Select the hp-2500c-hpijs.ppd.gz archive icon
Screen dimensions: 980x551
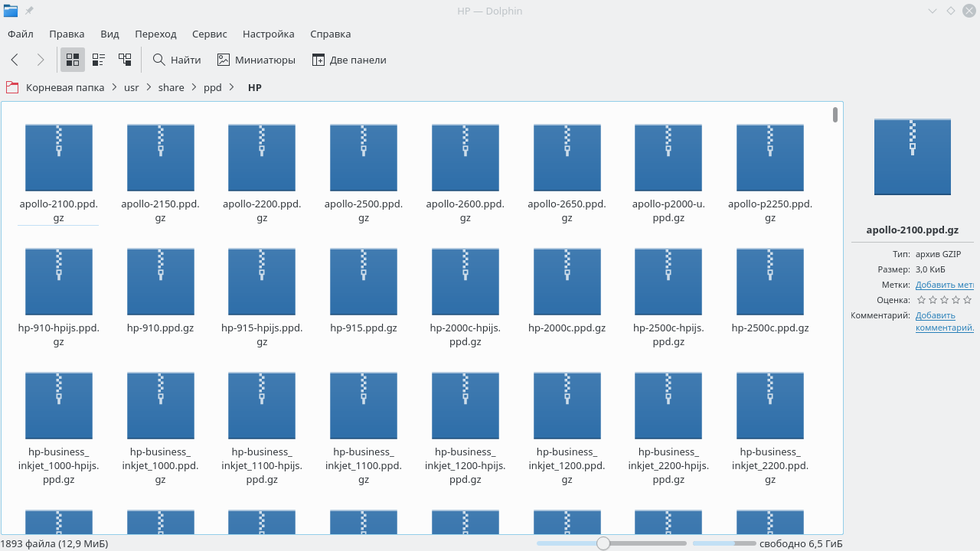[x=668, y=282]
